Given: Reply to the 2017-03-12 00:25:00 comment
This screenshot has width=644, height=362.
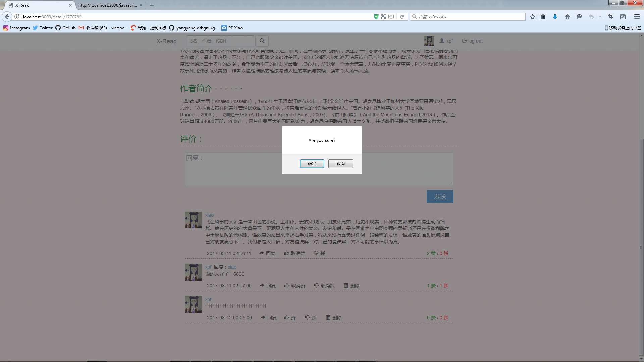Looking at the screenshot, I should [x=269, y=318].
